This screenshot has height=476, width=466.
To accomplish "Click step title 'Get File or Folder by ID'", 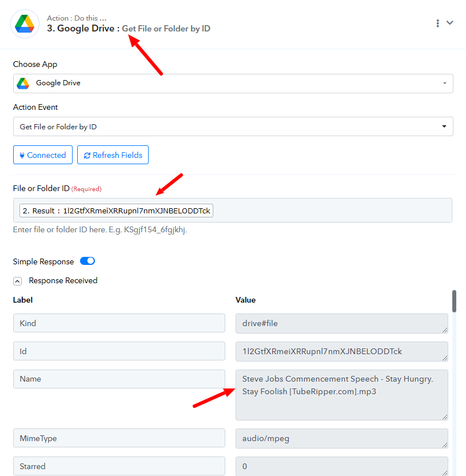I will 166,29.
